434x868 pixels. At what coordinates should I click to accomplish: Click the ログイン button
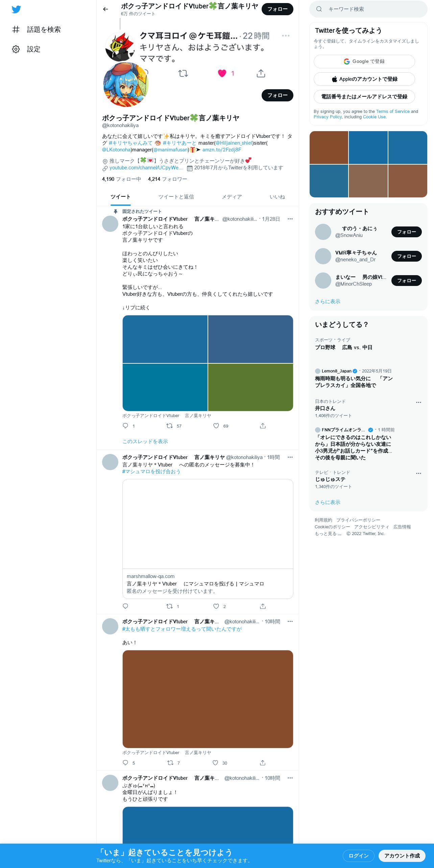pos(359,855)
